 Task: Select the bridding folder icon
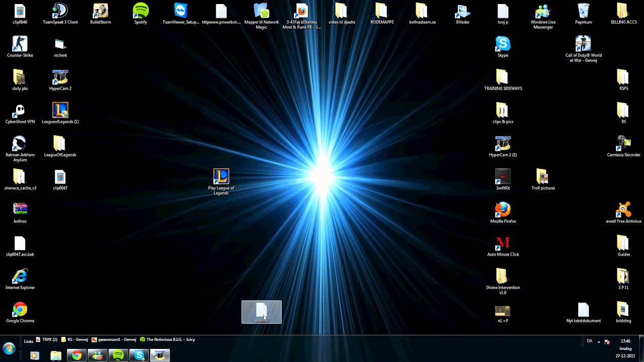coord(624,313)
